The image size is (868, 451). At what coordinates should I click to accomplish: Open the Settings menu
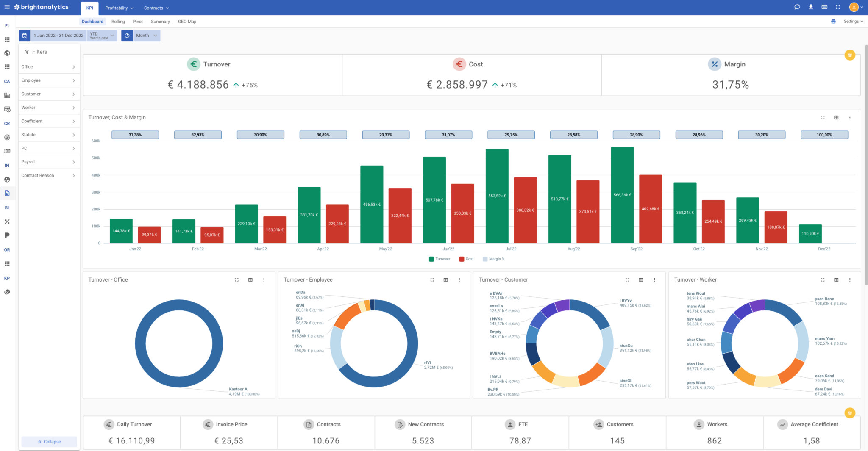click(853, 21)
